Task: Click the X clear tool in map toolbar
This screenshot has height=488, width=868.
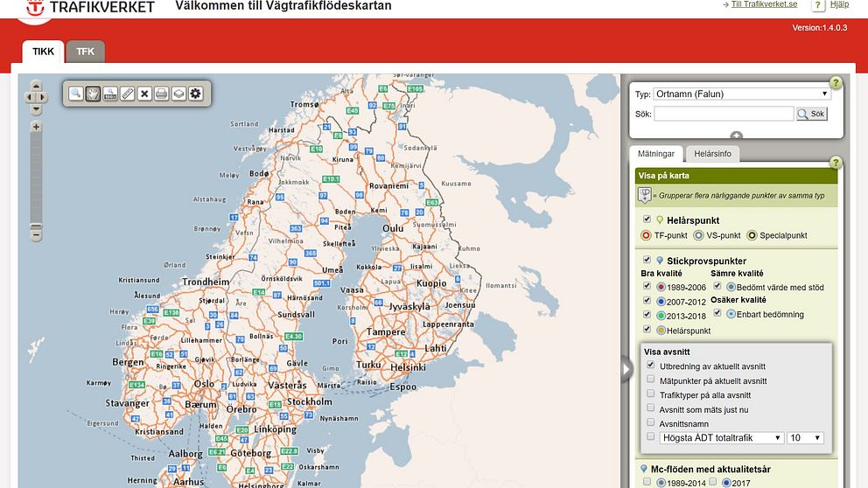Action: tap(144, 94)
